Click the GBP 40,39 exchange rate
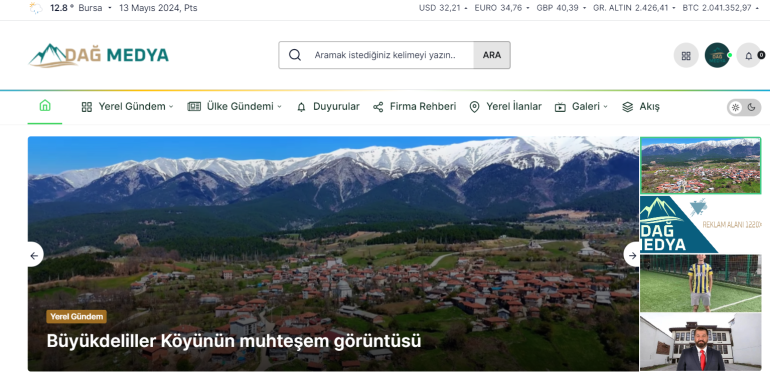Image resolution: width=770 pixels, height=375 pixels. point(557,8)
